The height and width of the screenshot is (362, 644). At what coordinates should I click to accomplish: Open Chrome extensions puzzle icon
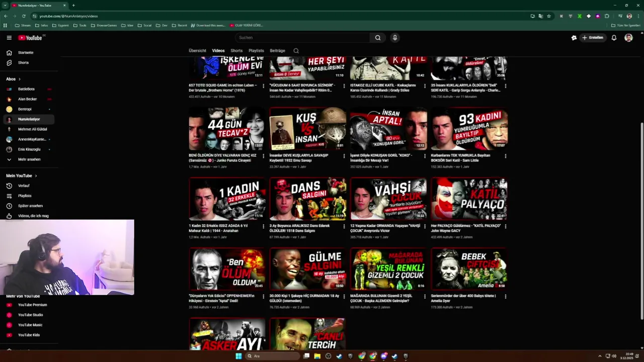pyautogui.click(x=607, y=16)
